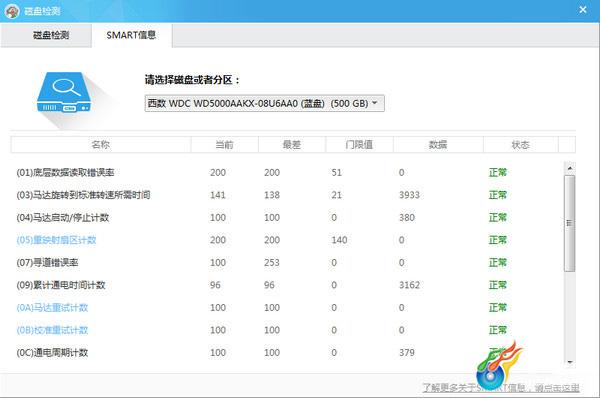Click the blue disk magnifier icon
The image size is (600, 398).
click(64, 93)
